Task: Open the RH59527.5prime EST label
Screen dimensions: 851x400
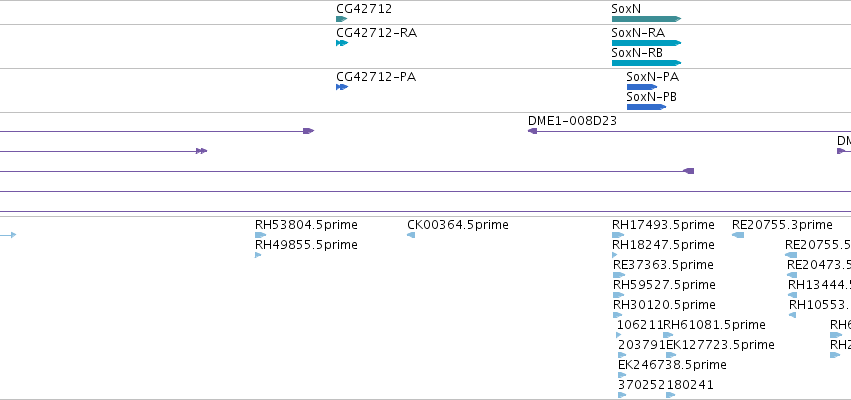Action: point(664,285)
